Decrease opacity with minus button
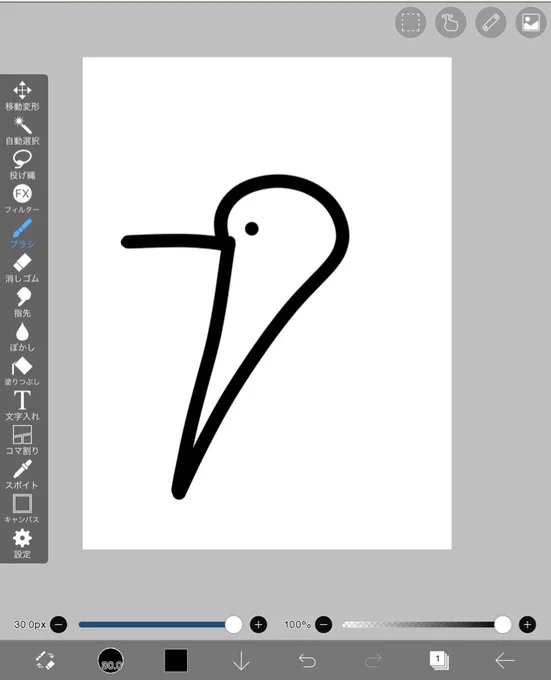This screenshot has height=680, width=551. (x=323, y=624)
